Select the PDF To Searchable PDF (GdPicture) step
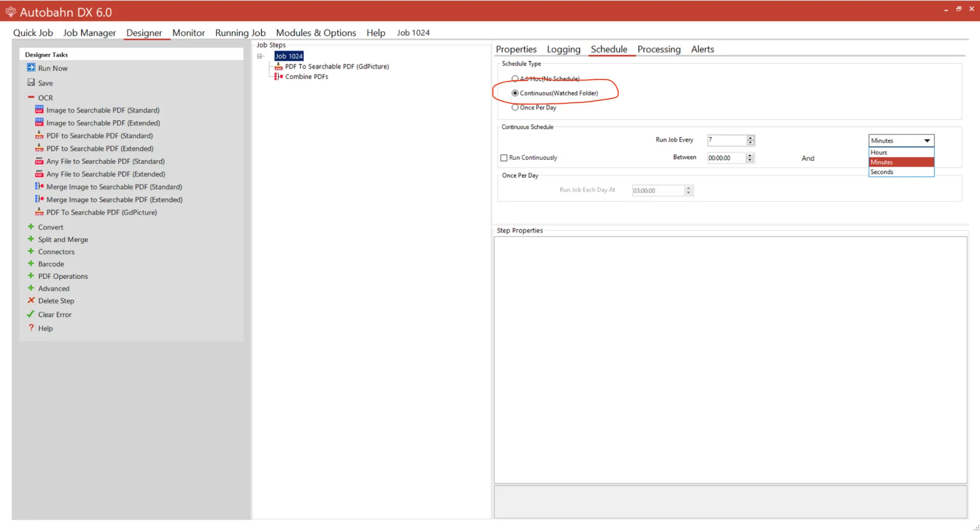 (336, 66)
